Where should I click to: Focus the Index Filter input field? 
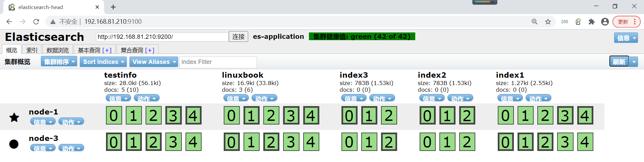tap(218, 62)
